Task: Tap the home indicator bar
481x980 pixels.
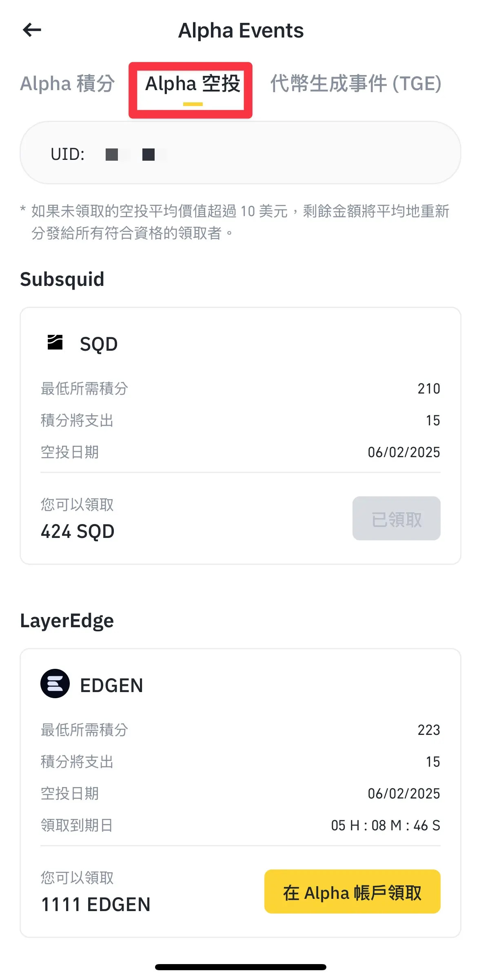Action: click(240, 967)
